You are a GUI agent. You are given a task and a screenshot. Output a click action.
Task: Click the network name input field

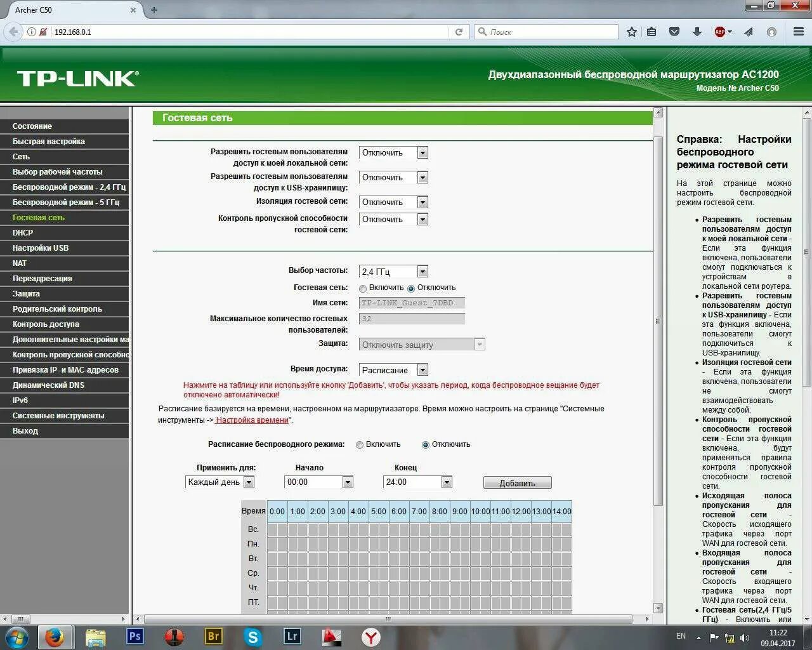tap(412, 303)
